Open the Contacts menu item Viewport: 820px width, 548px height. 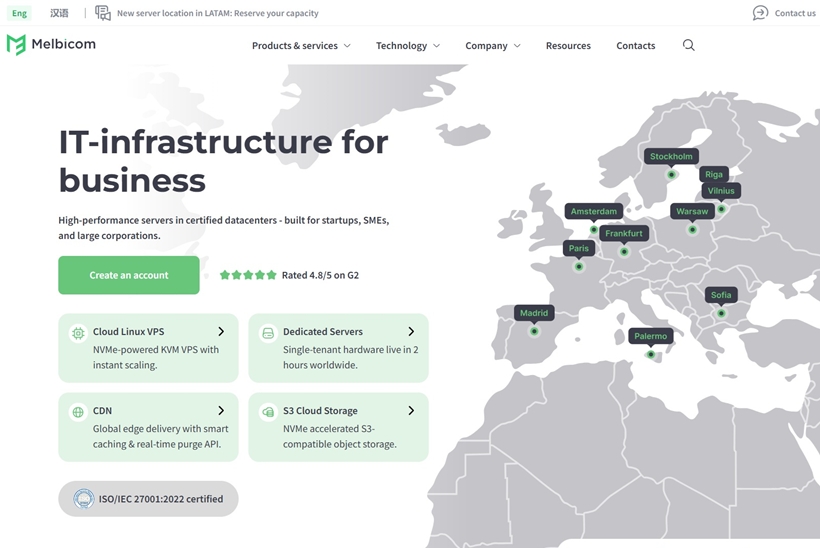click(x=635, y=45)
